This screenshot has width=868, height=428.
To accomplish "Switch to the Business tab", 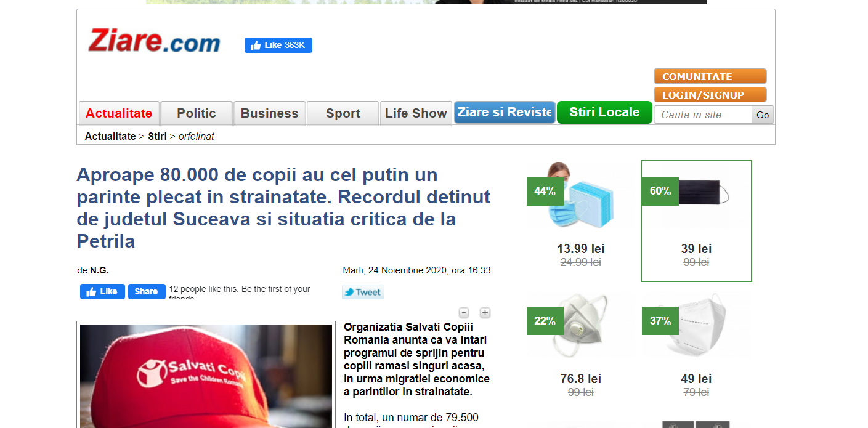I will click(x=270, y=113).
